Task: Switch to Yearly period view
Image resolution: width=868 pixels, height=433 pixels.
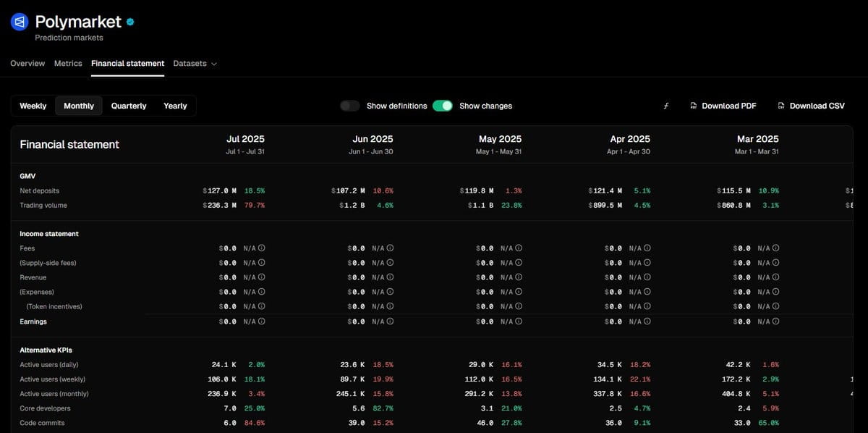Action: [175, 106]
